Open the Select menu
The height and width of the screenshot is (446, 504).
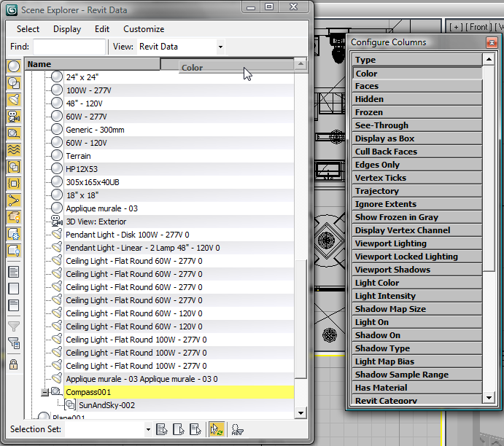[28, 29]
